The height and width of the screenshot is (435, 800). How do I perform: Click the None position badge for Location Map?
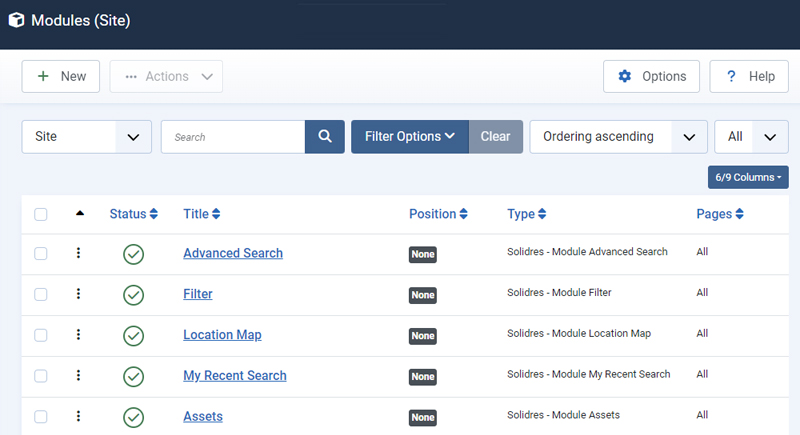[x=422, y=336]
